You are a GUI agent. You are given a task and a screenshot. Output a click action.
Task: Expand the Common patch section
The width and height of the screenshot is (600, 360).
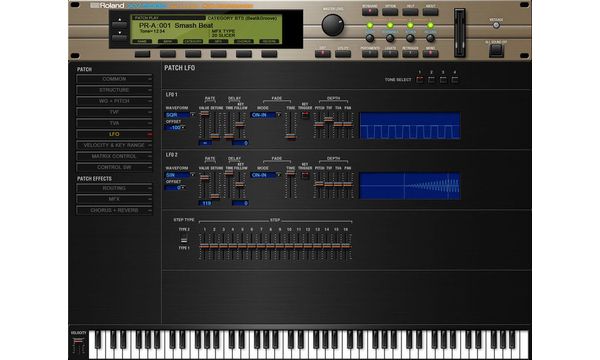[x=114, y=79]
